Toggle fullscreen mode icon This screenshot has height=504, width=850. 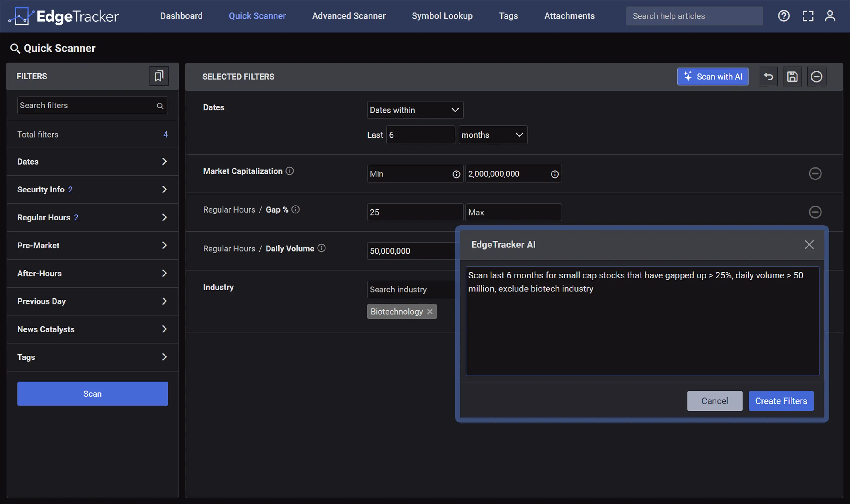coord(807,16)
